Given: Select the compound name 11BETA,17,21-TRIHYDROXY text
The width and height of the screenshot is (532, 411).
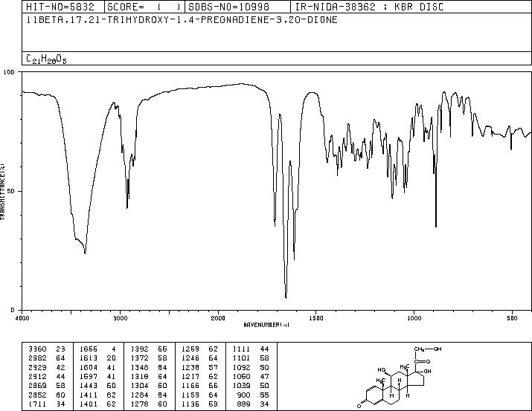Looking at the screenshot, I should [182, 20].
